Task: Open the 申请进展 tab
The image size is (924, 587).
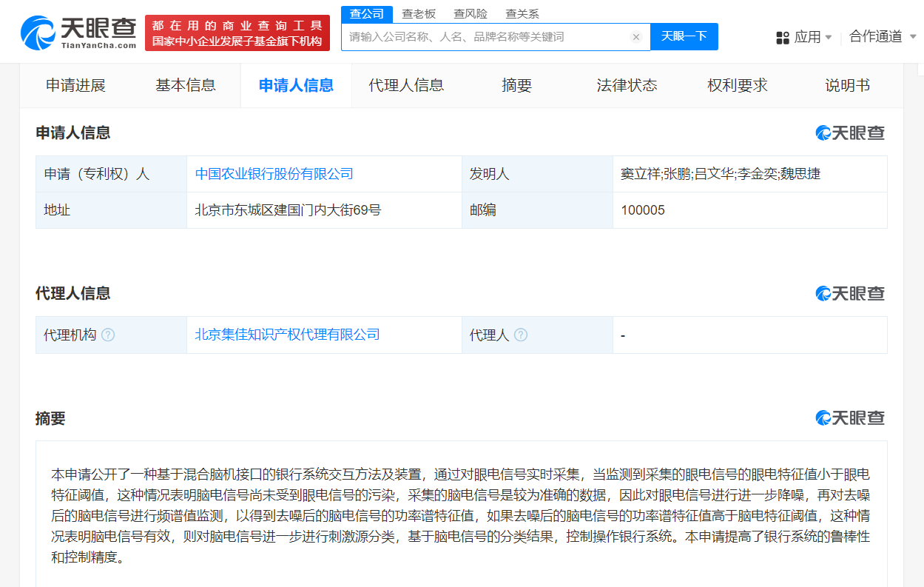Action: (75, 85)
